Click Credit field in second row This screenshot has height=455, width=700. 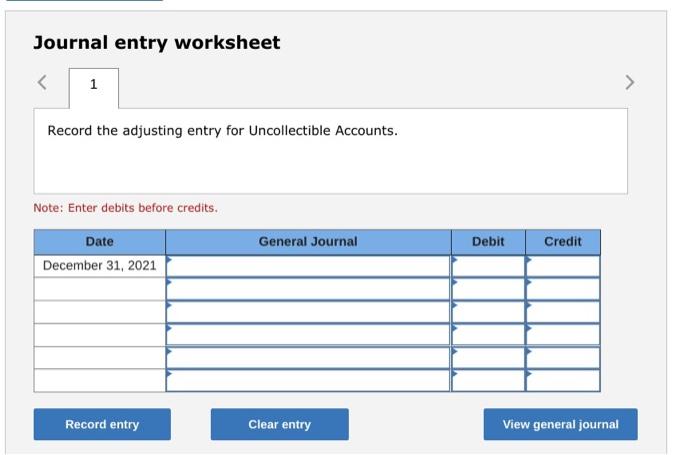tap(563, 289)
